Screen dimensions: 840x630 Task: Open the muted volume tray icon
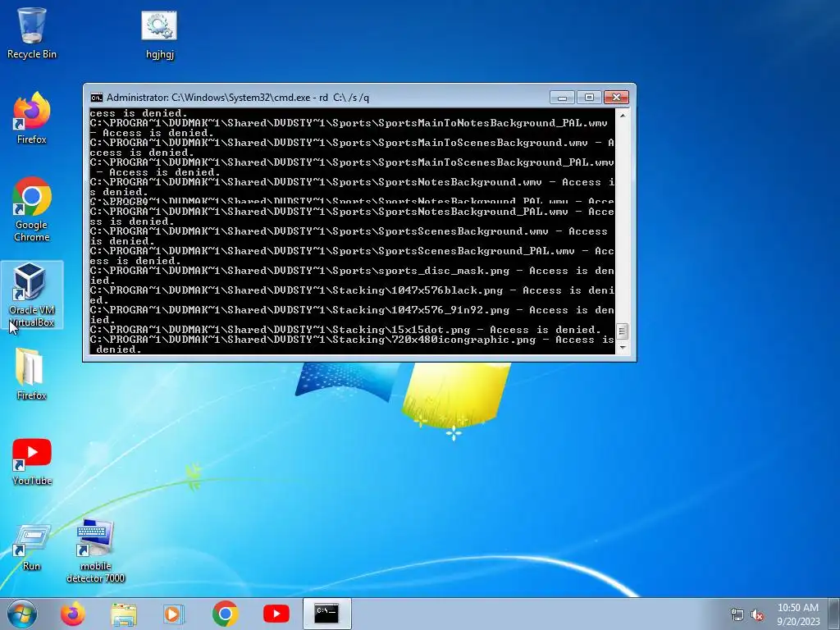pyautogui.click(x=757, y=615)
